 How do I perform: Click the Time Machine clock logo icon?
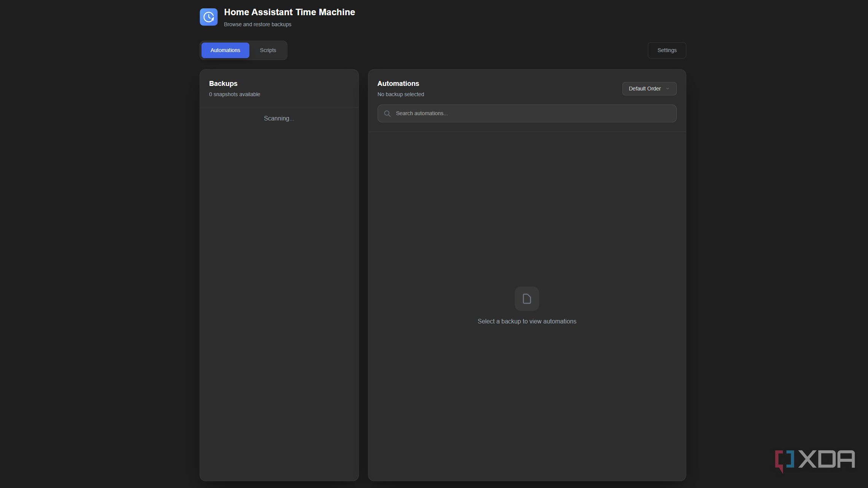(208, 17)
